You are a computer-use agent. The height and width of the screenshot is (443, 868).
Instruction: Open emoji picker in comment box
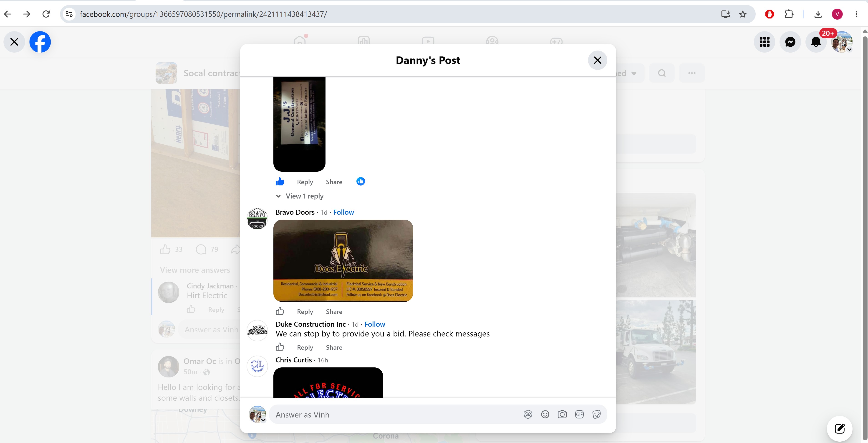click(545, 414)
